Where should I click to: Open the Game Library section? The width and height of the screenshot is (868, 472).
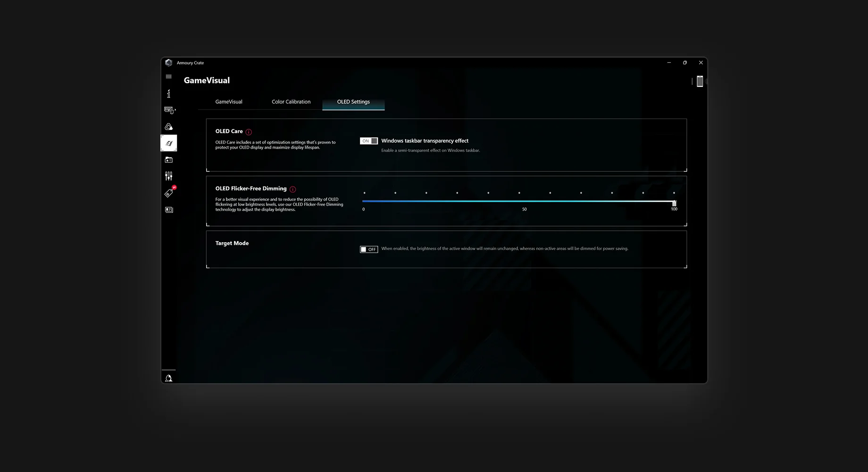(168, 160)
